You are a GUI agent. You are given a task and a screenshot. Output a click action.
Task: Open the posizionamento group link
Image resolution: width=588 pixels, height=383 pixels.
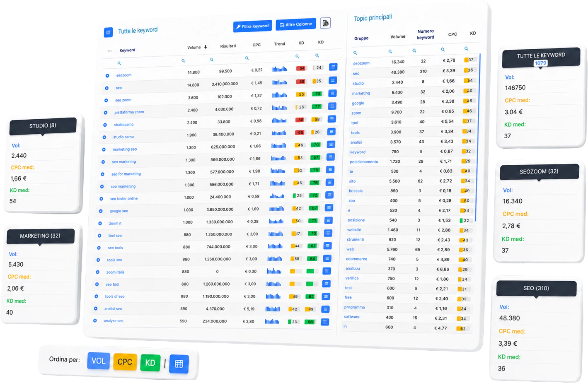click(364, 162)
